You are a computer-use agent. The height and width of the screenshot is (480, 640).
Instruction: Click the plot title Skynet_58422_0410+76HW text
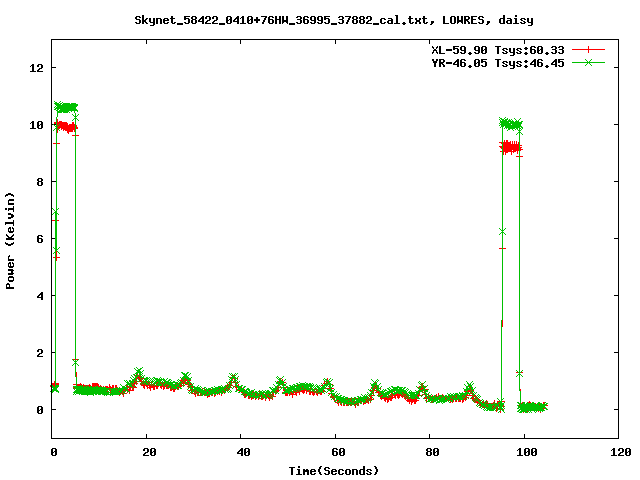334,20
